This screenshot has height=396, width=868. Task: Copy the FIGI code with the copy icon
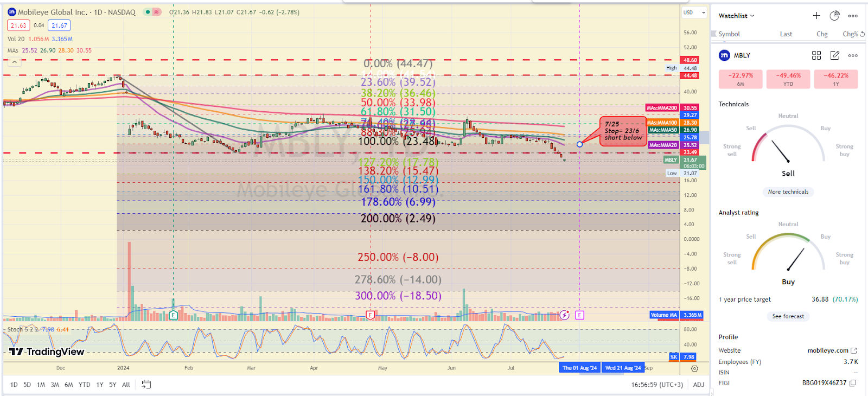853,383
